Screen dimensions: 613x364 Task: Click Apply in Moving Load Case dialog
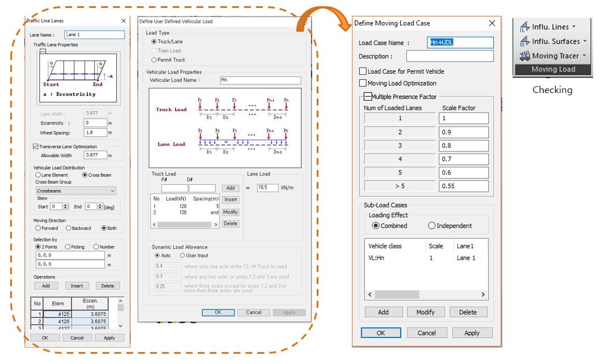tap(472, 333)
